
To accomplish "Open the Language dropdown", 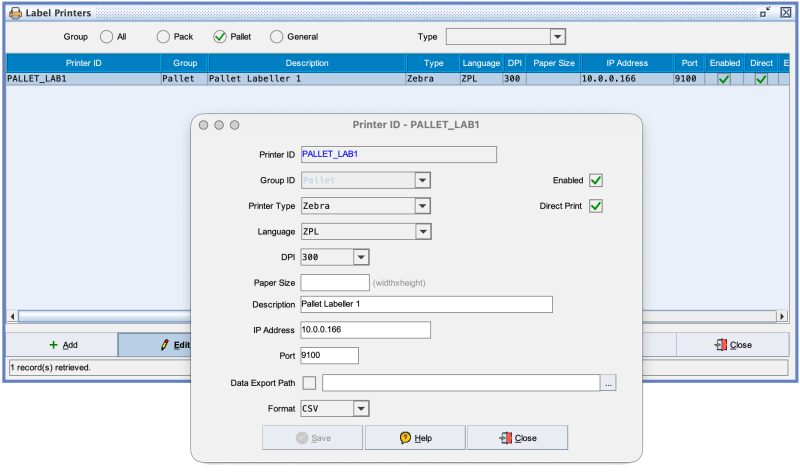I will tap(423, 232).
